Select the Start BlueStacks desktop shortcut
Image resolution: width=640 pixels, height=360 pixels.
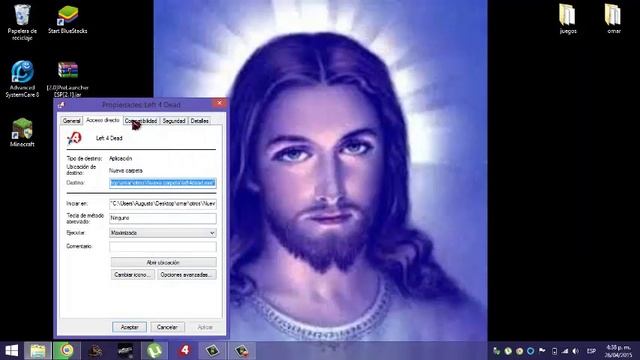67,20
